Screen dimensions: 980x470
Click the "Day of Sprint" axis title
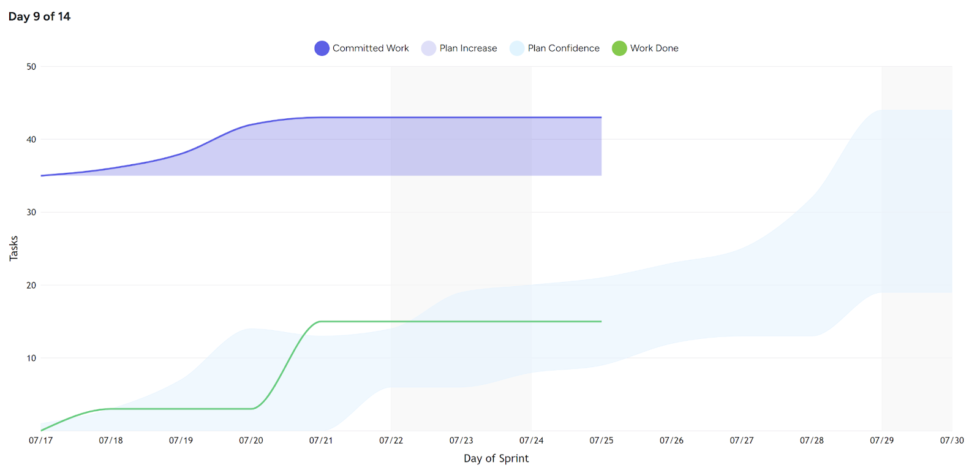point(496,458)
